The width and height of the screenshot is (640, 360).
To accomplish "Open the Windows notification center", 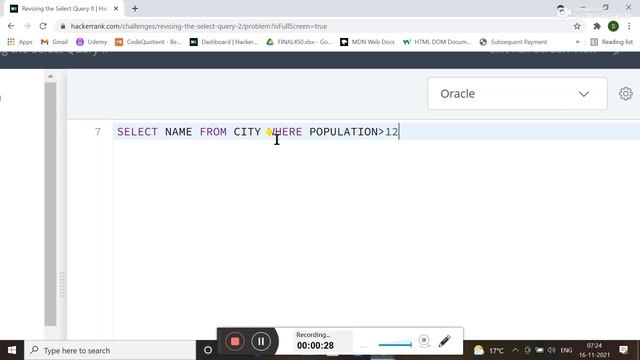I will coord(623,350).
